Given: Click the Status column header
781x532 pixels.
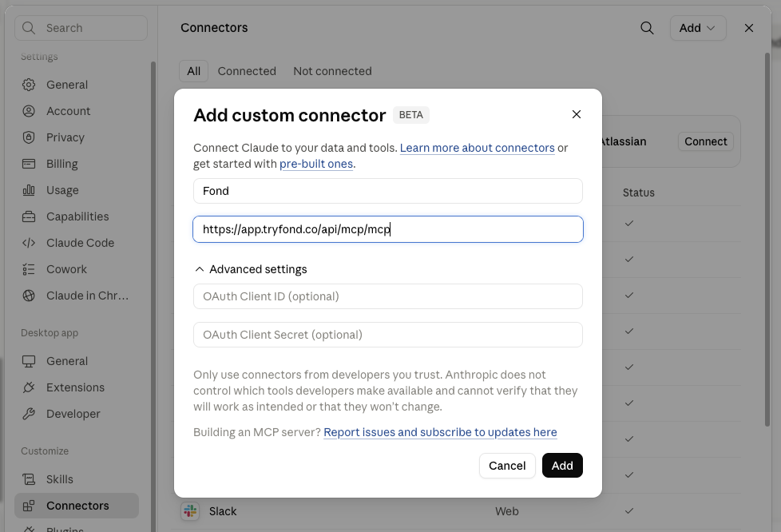Looking at the screenshot, I should 639,193.
